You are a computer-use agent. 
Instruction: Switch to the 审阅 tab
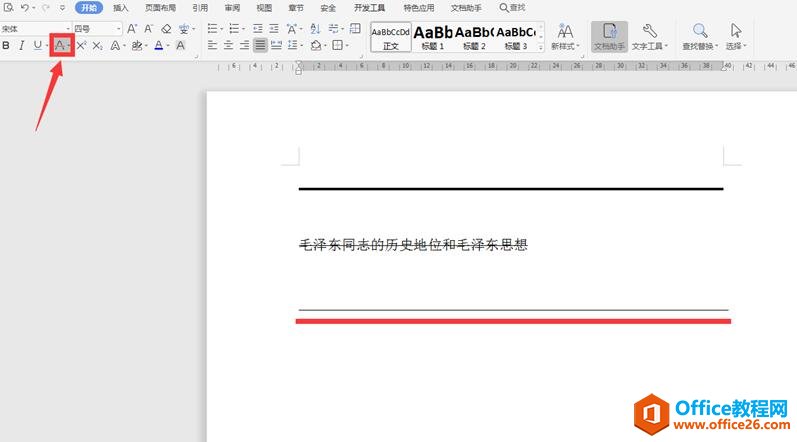tap(232, 8)
